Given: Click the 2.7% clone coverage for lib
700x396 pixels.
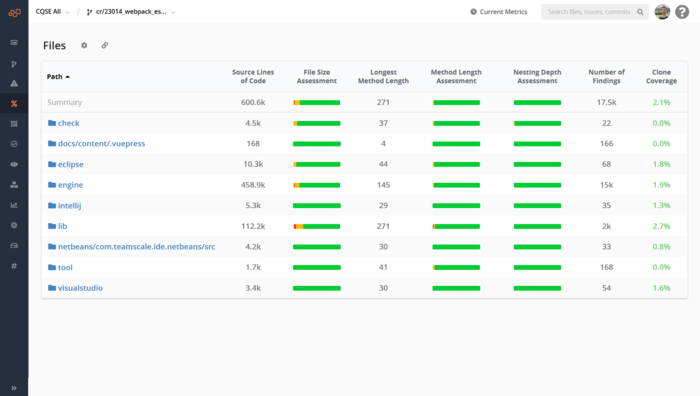Looking at the screenshot, I should (x=661, y=226).
